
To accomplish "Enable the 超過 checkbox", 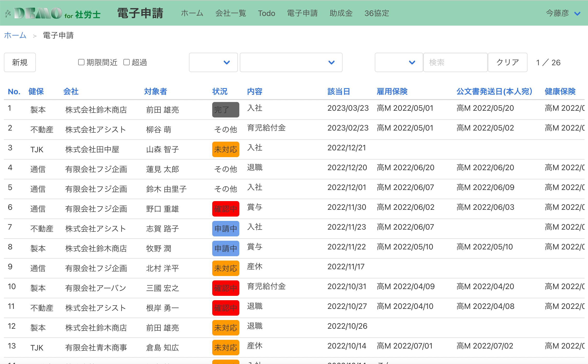I will click(127, 62).
